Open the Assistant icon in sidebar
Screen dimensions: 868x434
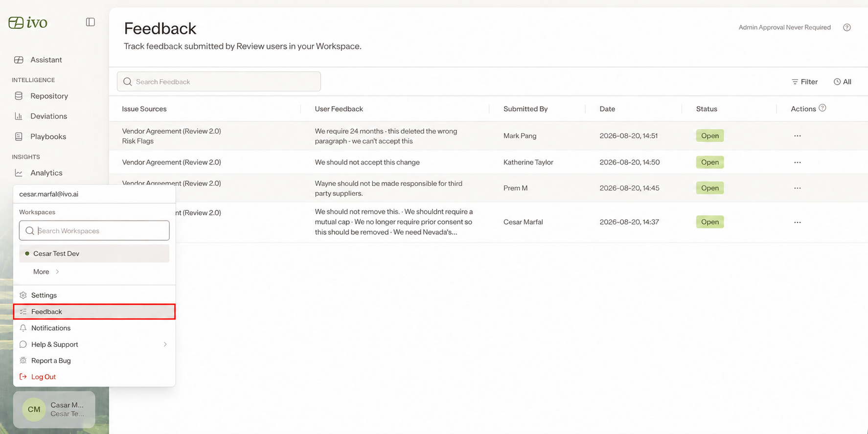coord(19,60)
